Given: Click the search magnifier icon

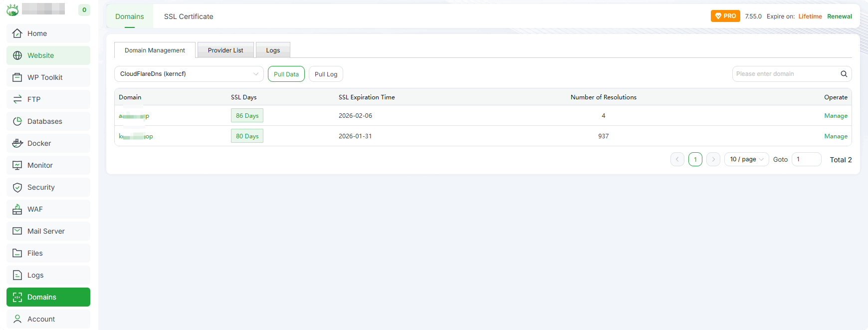Looking at the screenshot, I should [844, 74].
